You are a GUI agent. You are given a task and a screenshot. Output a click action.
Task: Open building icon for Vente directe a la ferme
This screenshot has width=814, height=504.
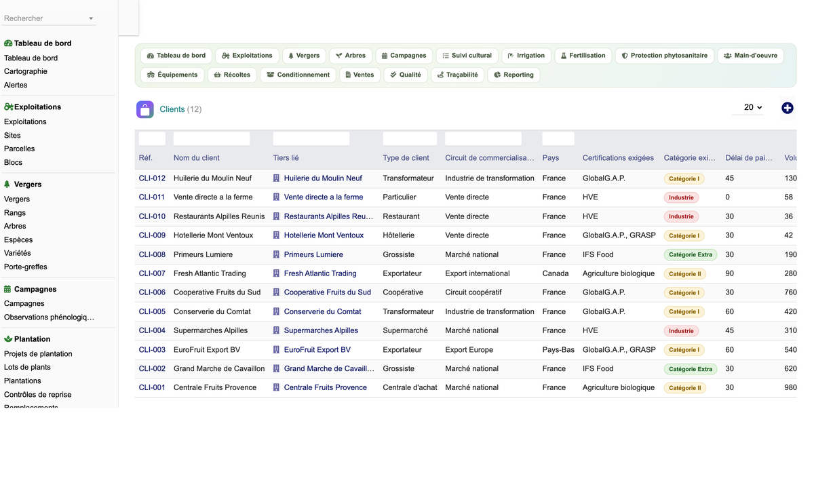(277, 197)
